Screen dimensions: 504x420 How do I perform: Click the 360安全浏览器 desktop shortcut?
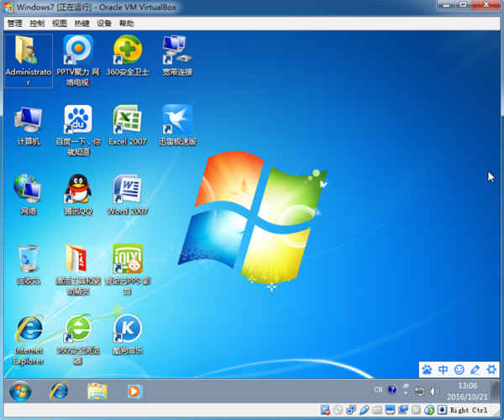[77, 328]
